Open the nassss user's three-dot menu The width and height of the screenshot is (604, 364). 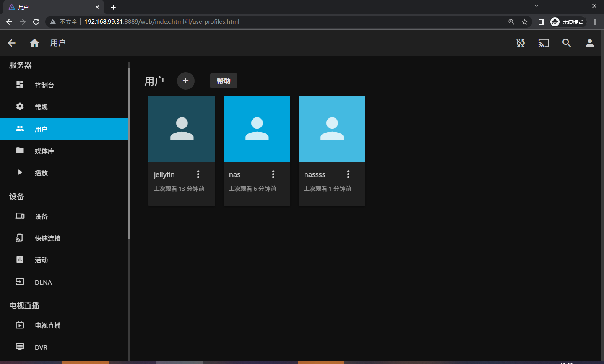pyautogui.click(x=348, y=174)
